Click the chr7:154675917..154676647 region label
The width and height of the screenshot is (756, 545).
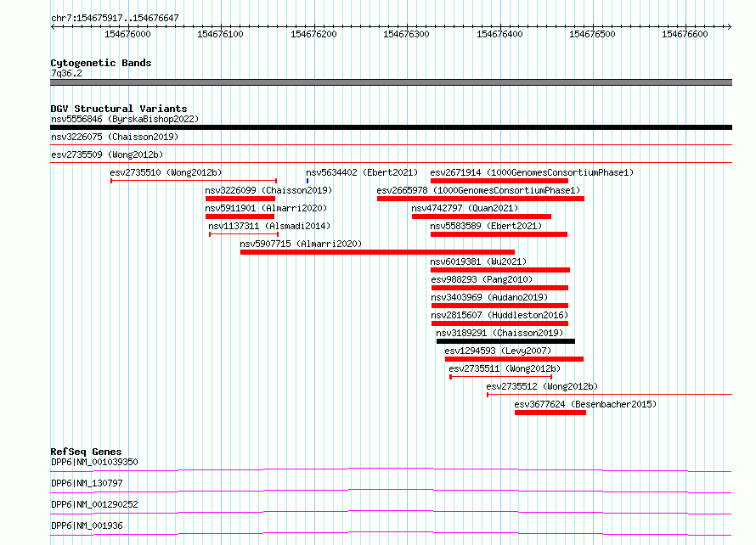115,19
